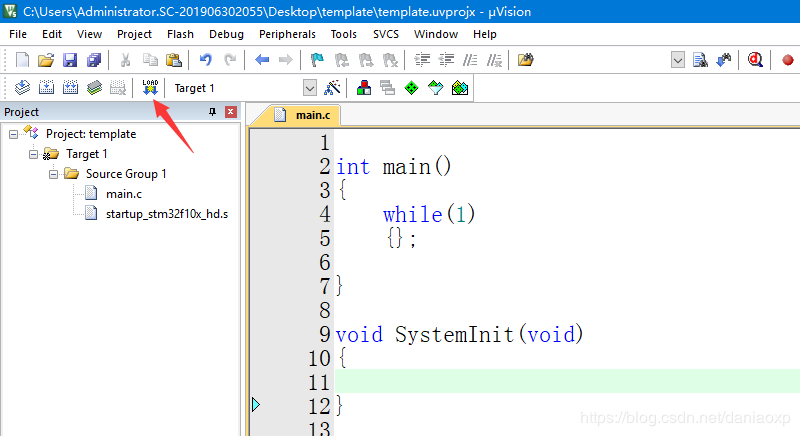The height and width of the screenshot is (436, 800).
Task: Click the red Insert Breakpoint circle icon
Action: [x=787, y=60]
